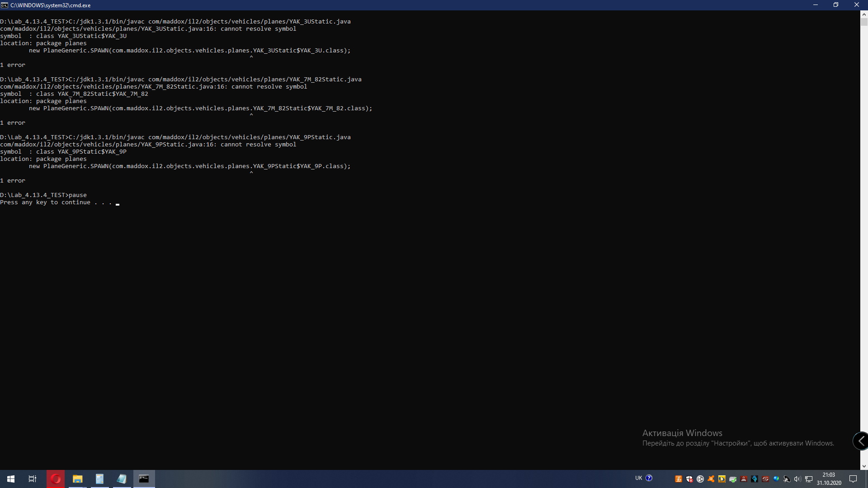
Task: Click the cmd.exe title bar icon menu
Action: click(5, 5)
